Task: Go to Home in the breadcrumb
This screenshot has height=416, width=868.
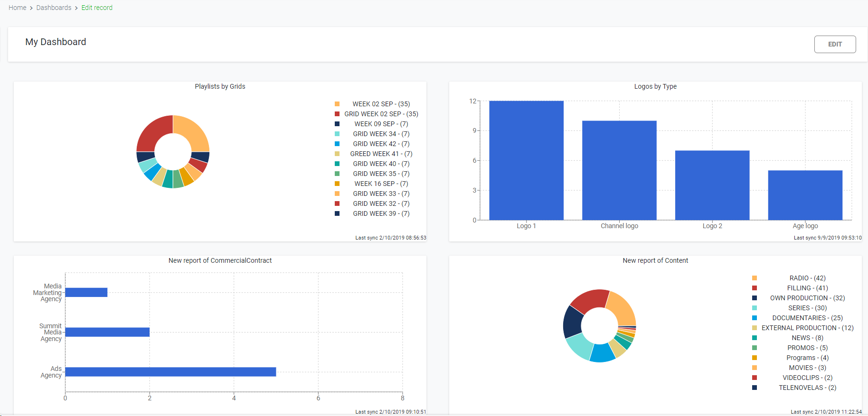Action: coord(18,8)
